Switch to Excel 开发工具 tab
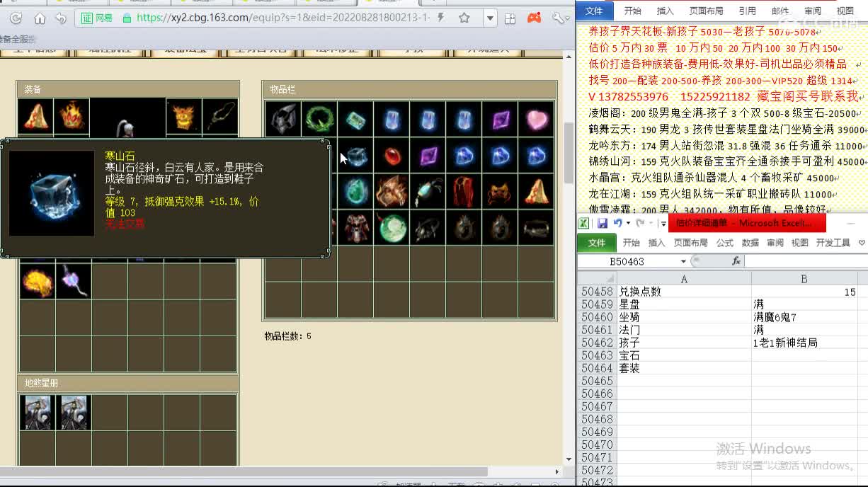This screenshot has width=868, height=487. [x=833, y=243]
